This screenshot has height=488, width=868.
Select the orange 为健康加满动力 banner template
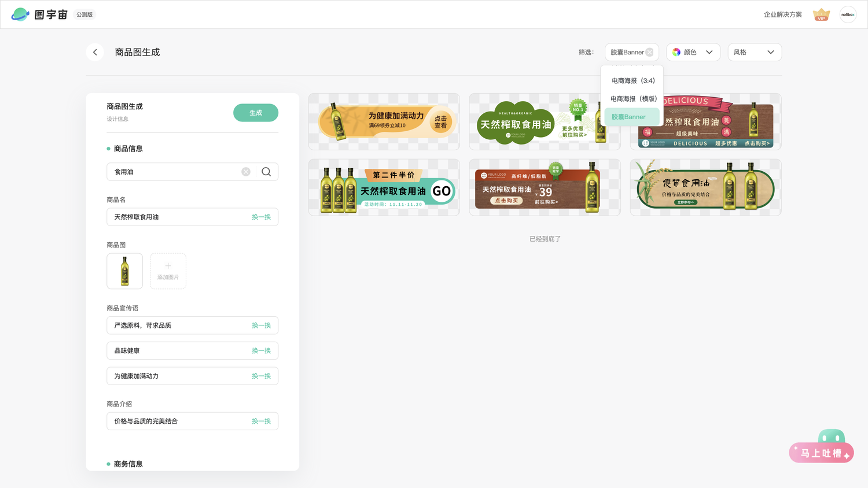(x=384, y=121)
